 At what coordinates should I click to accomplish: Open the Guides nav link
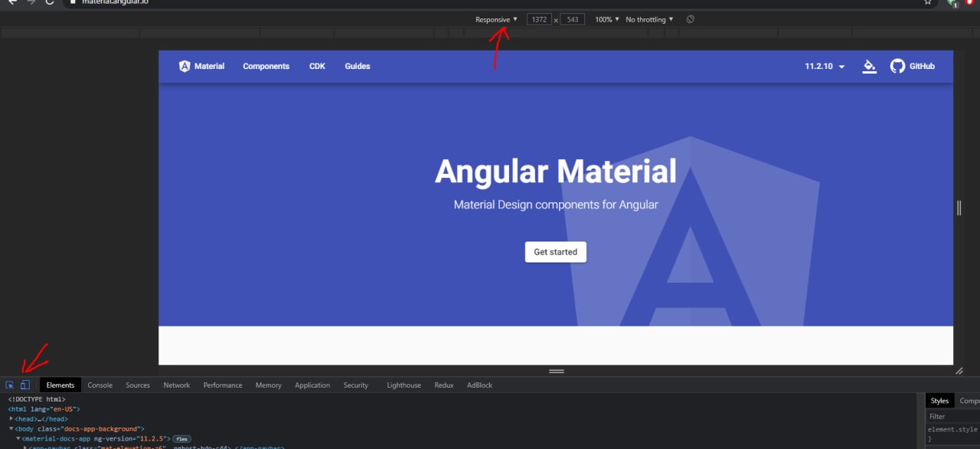[358, 67]
